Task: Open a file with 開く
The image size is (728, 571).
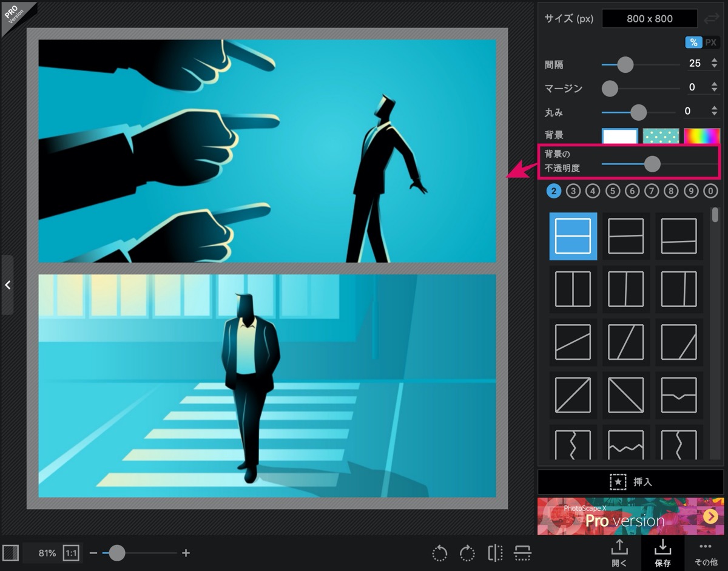Action: pyautogui.click(x=619, y=552)
